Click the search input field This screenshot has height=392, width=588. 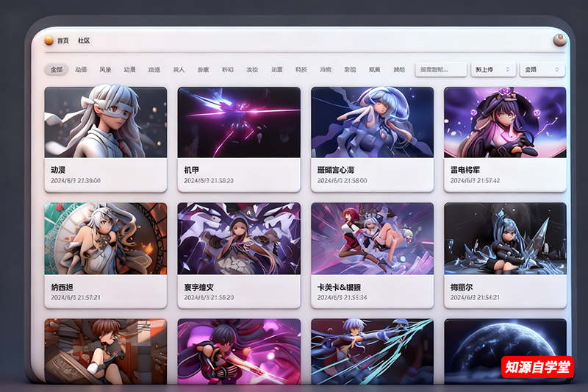point(441,69)
